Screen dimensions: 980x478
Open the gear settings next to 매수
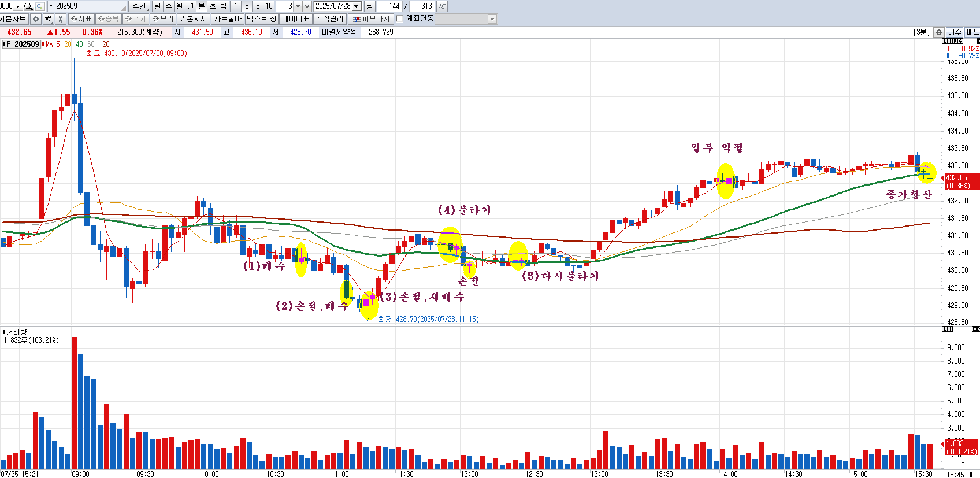point(939,32)
